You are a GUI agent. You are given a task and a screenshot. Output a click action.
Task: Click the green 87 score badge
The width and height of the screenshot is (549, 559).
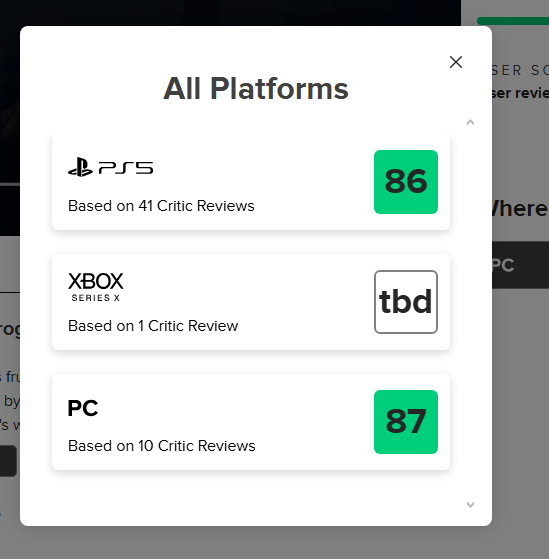pyautogui.click(x=406, y=422)
